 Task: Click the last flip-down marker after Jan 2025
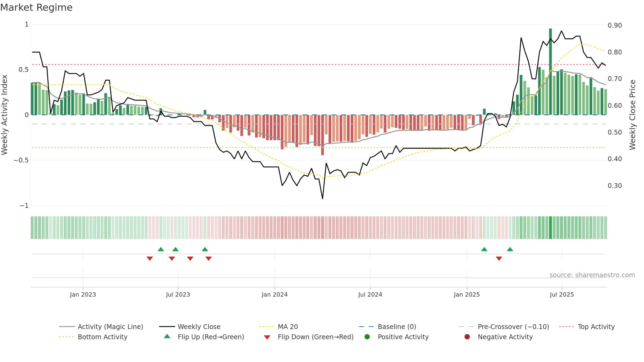coord(499,258)
